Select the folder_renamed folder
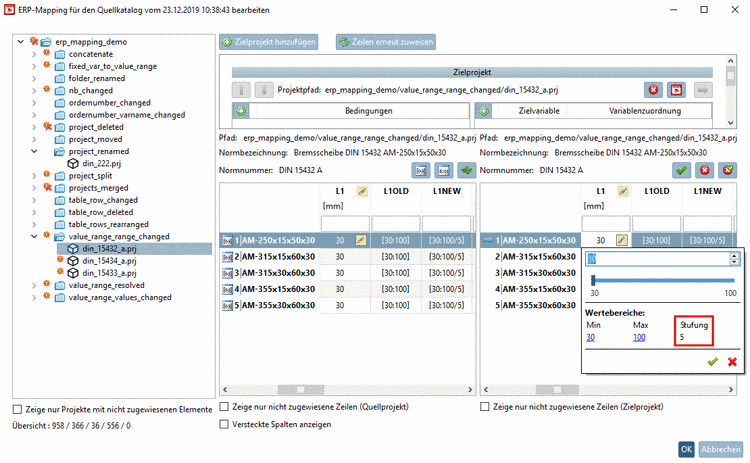The width and height of the screenshot is (750, 463). click(97, 78)
